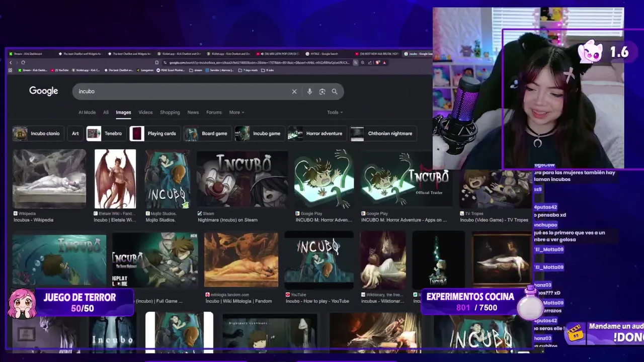Go back with the browser back arrow

[x=11, y=63]
